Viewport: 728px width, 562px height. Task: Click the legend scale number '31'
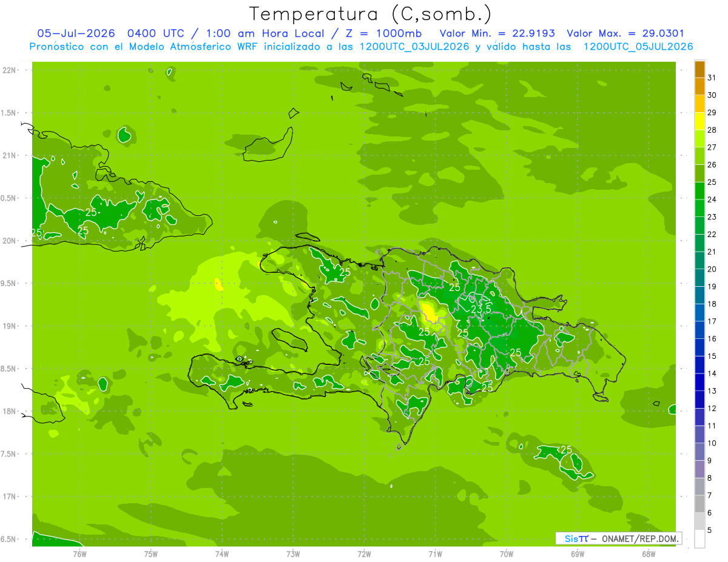pos(712,78)
